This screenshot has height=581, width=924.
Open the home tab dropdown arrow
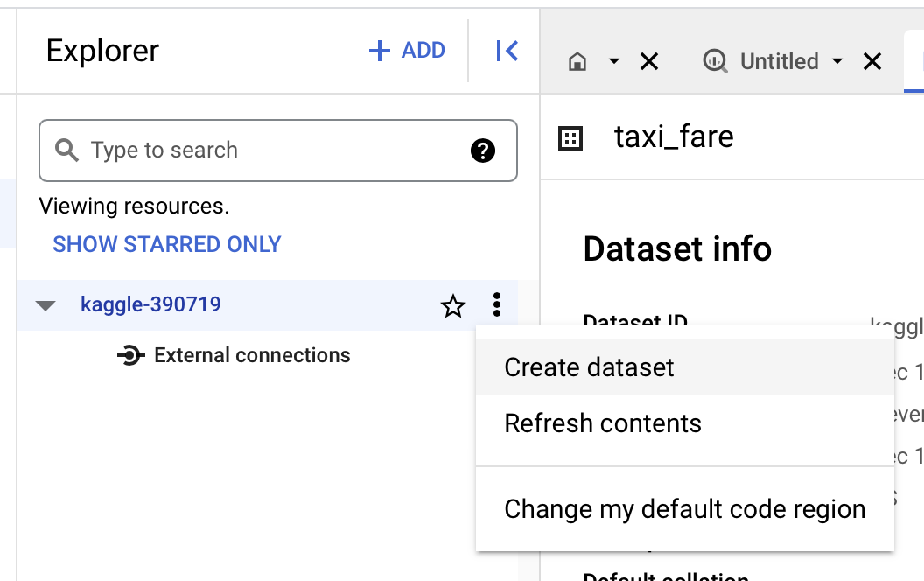click(615, 61)
